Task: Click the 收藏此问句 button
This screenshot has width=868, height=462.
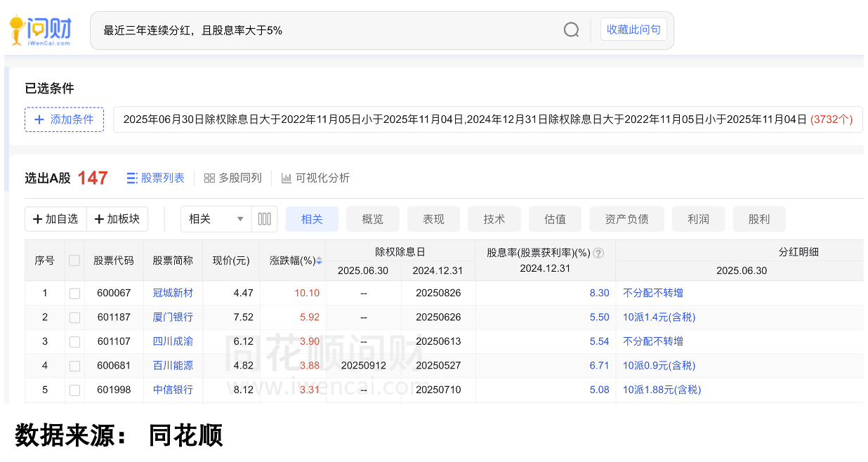Action: [x=633, y=29]
